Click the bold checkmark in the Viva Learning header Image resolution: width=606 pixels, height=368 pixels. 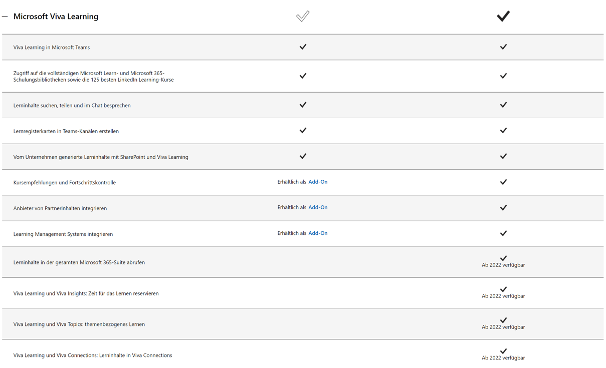pos(503,16)
